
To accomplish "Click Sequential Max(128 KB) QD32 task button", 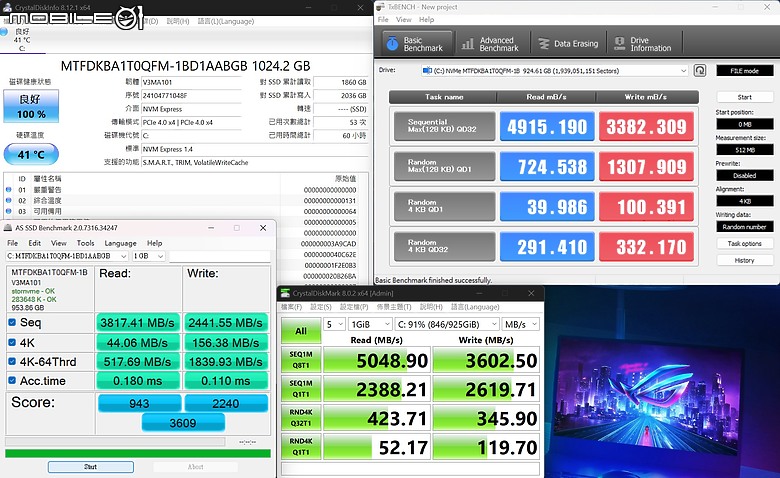I will click(x=444, y=126).
